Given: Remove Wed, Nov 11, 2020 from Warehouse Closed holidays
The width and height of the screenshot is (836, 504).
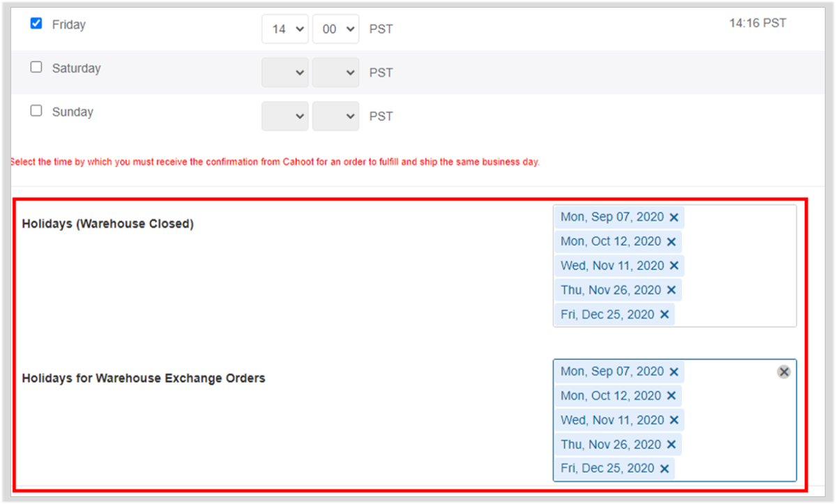Looking at the screenshot, I should (674, 266).
